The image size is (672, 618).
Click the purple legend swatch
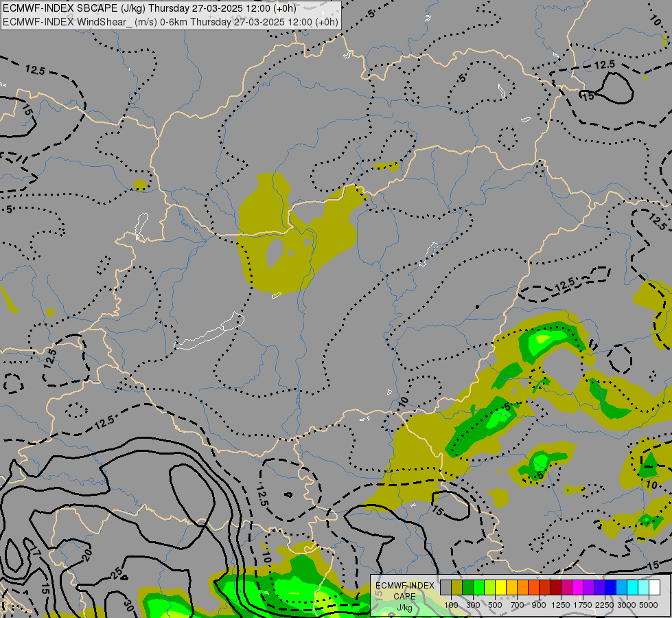[x=588, y=587]
